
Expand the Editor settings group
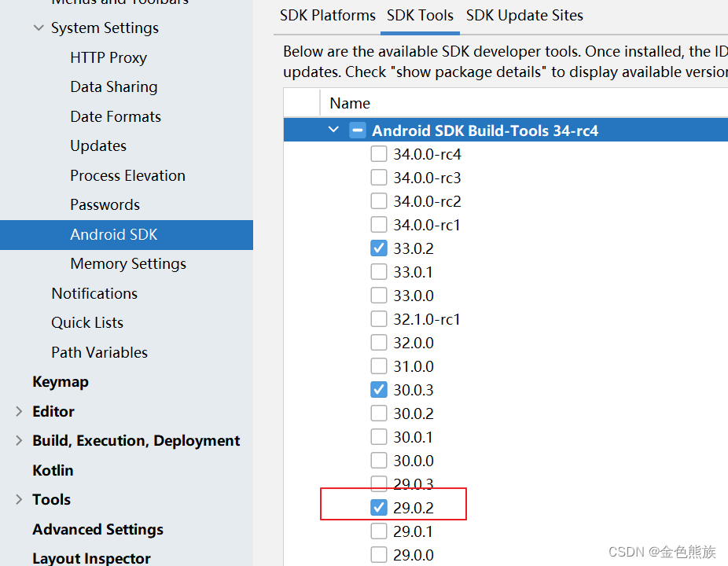click(19, 411)
